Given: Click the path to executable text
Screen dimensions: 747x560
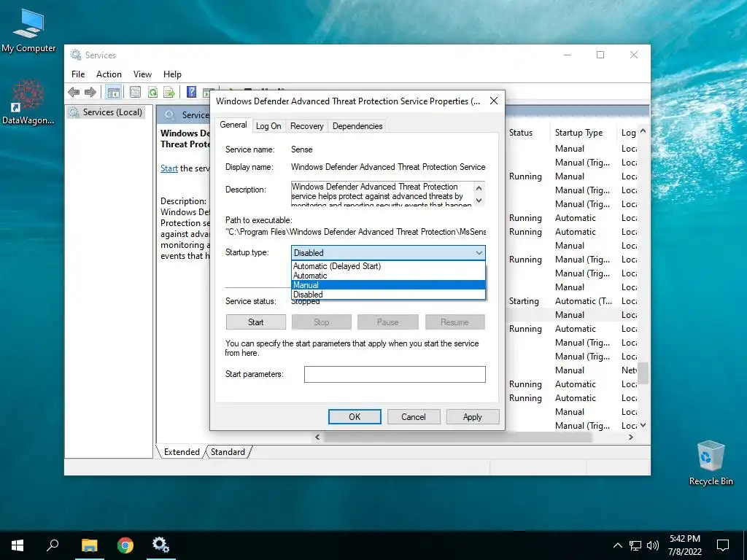Looking at the screenshot, I should tap(356, 232).
